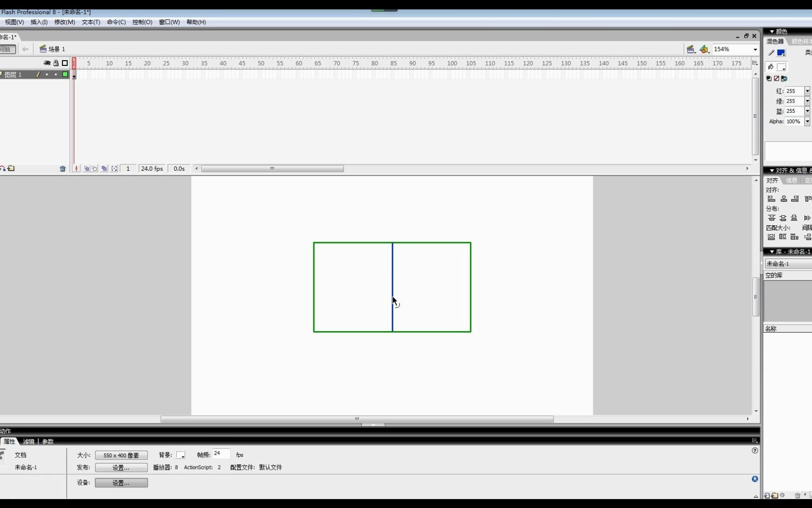Click the Delete Layer trash icon

(x=62, y=168)
